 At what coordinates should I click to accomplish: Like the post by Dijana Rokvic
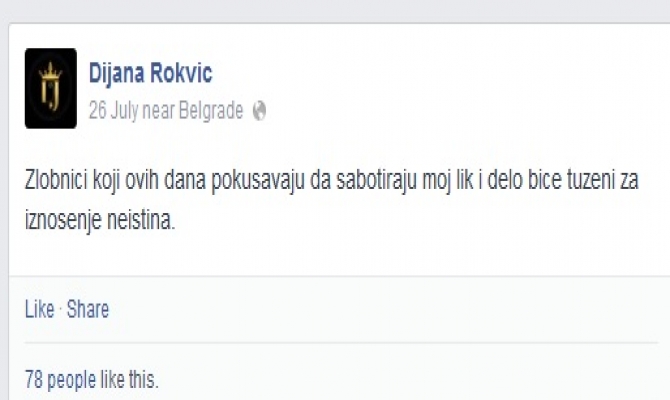point(40,309)
